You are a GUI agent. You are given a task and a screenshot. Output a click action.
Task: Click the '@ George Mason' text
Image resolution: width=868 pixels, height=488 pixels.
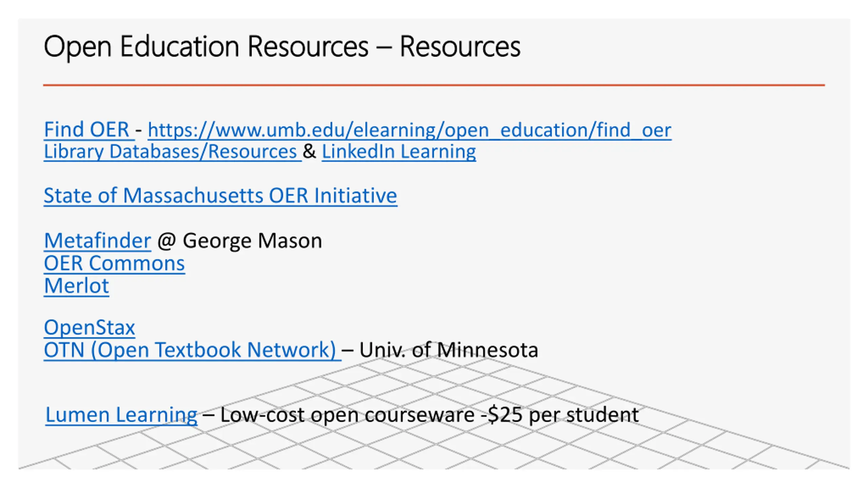click(239, 241)
